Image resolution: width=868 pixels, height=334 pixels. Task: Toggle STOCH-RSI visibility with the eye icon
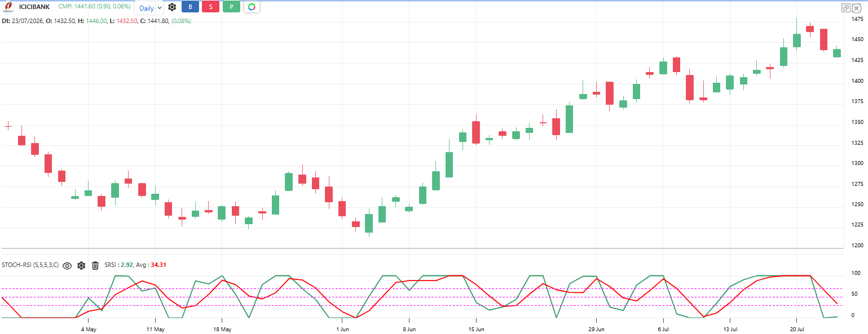coord(67,265)
